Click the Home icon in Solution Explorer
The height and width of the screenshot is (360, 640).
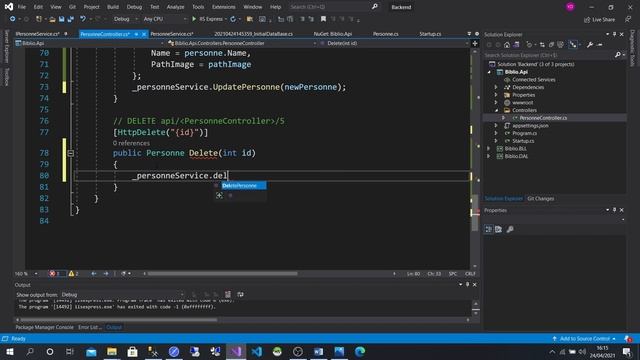pos(507,45)
